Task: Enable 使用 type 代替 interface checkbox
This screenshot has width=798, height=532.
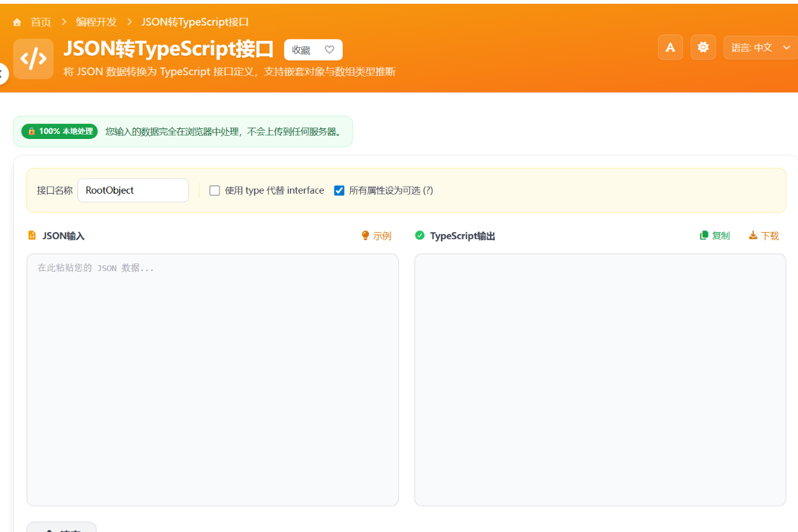Action: (214, 191)
